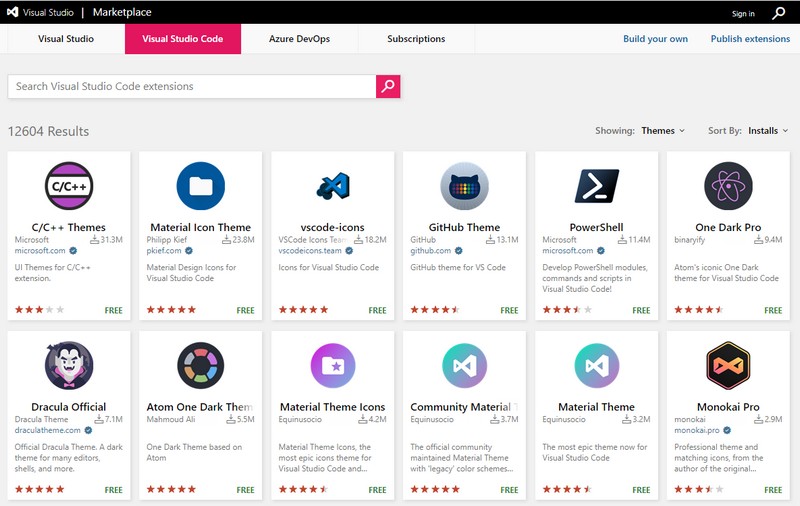Click the PowerShell extension icon
This screenshot has height=506, width=800.
[597, 186]
